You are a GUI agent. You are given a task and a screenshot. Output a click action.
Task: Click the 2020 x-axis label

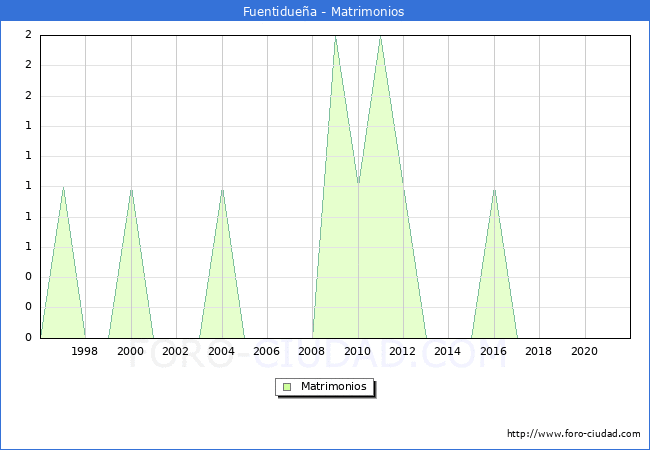pyautogui.click(x=585, y=351)
